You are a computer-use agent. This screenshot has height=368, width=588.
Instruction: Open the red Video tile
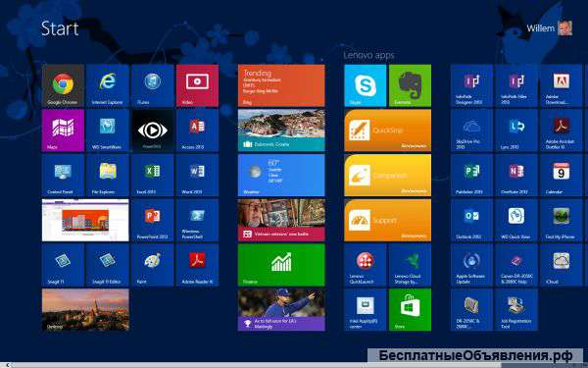click(x=197, y=85)
